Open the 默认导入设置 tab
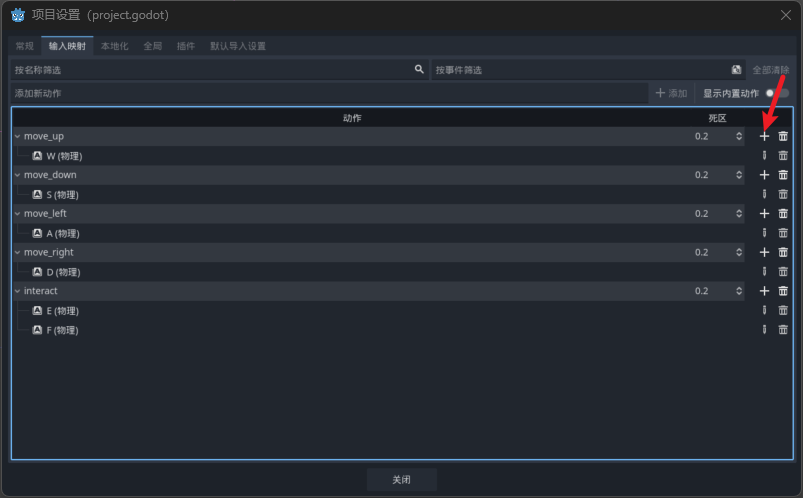The height and width of the screenshot is (498, 803). (x=237, y=46)
